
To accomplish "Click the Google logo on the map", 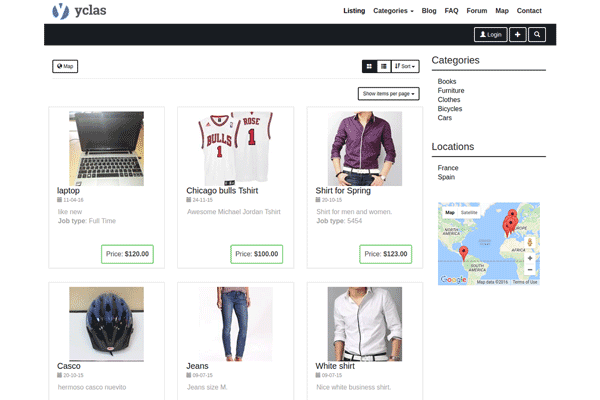I will click(x=453, y=280).
